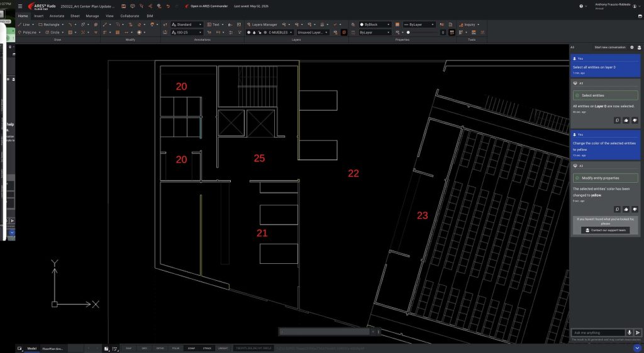Open the hamburger main menu
This screenshot has height=353, width=644.
20,6
